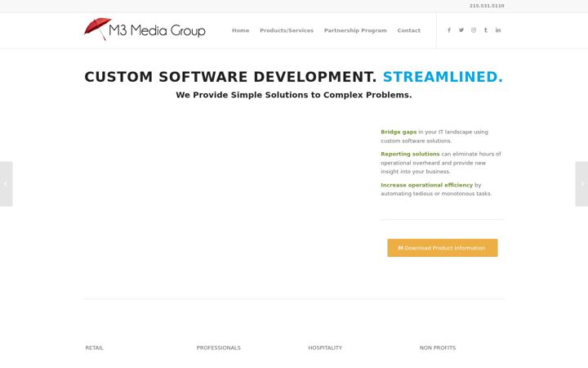The height and width of the screenshot is (368, 588).
Task: Go to previous page with left arrow
Action: tap(6, 184)
